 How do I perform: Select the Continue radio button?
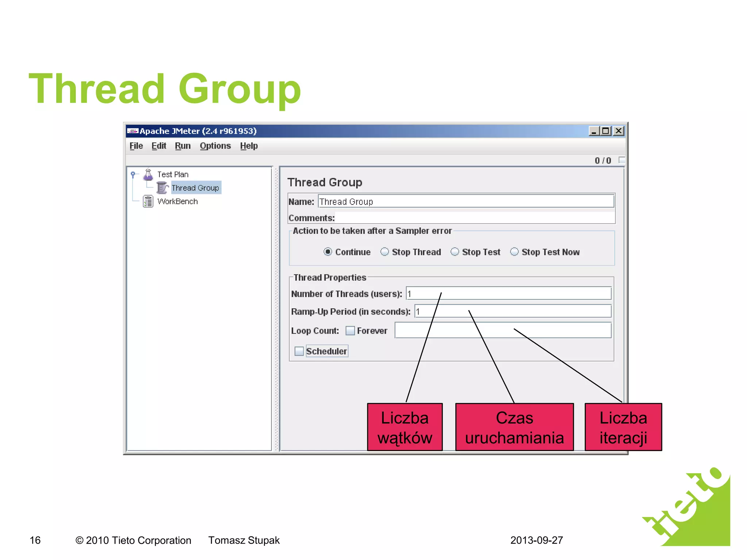coord(328,252)
